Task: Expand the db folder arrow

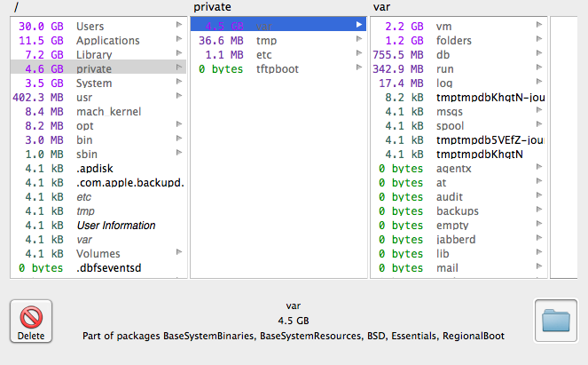Action: click(539, 53)
